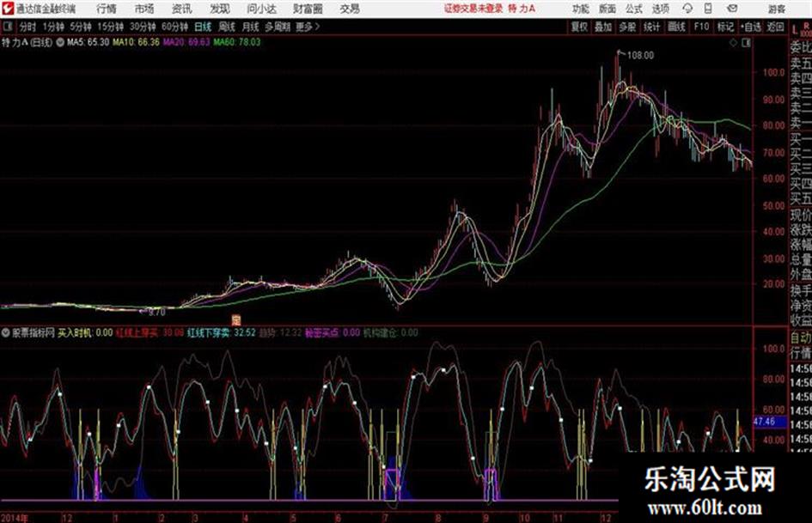Open the 财富圈 menu
The image size is (812, 523).
(308, 9)
